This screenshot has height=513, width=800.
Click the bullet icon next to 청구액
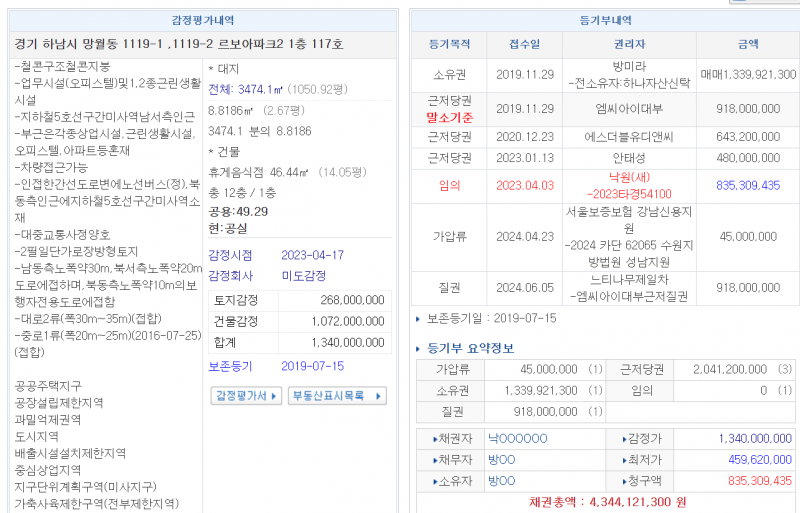coord(624,481)
